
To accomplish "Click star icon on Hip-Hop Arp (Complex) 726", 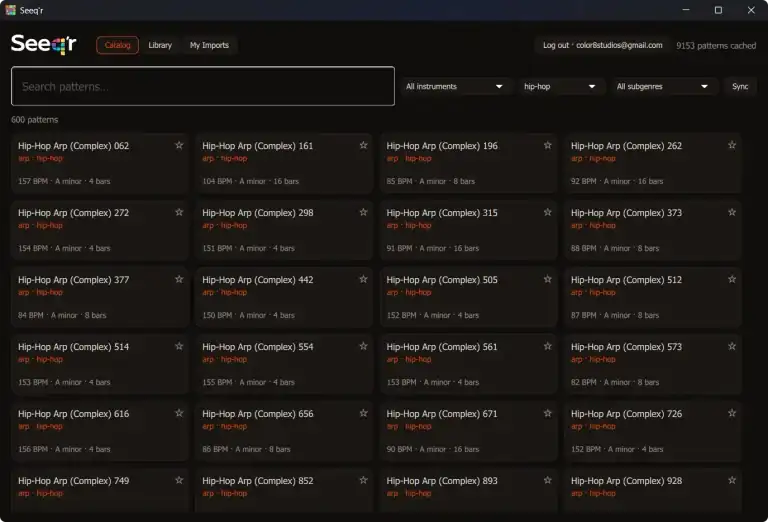I will tap(732, 414).
